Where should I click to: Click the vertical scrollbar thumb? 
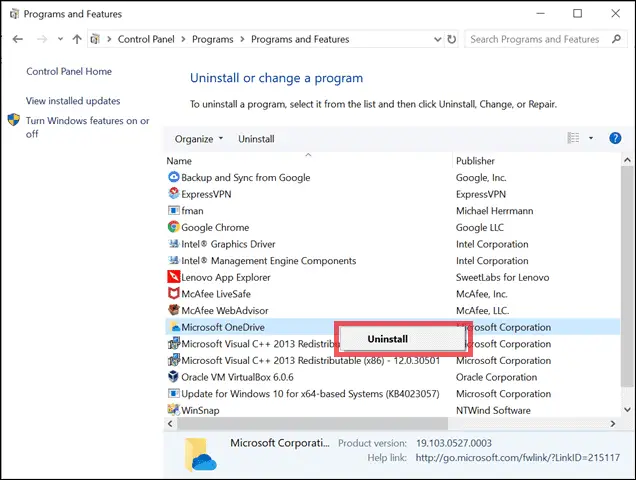pyautogui.click(x=627, y=276)
